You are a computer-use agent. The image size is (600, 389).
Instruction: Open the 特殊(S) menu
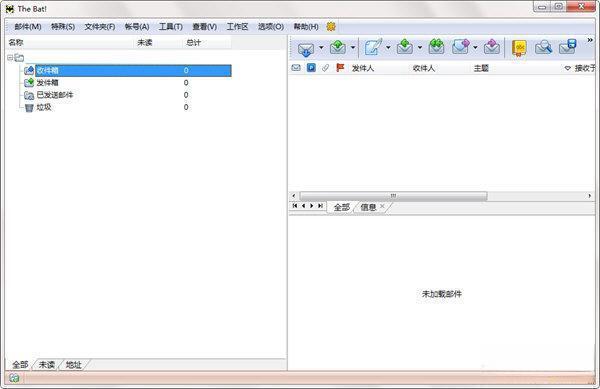63,27
